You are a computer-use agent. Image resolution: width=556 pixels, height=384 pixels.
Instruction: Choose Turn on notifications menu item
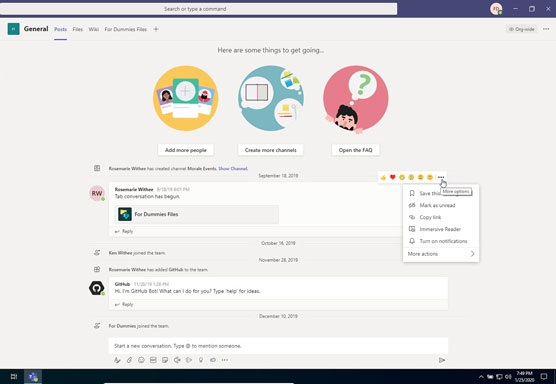441,241
